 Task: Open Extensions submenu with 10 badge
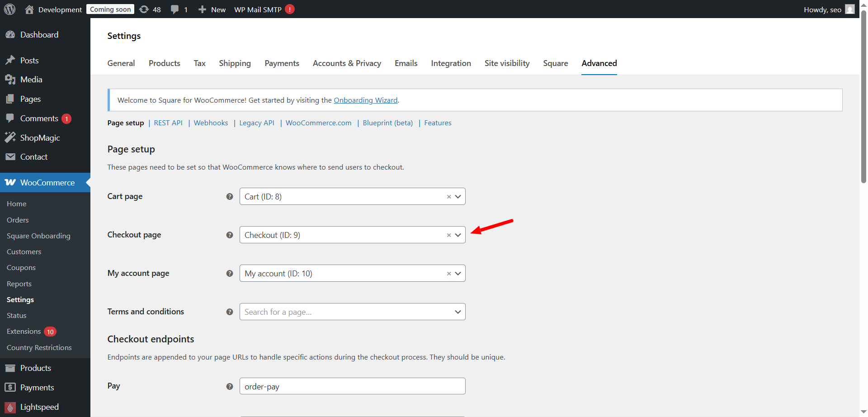(x=31, y=332)
